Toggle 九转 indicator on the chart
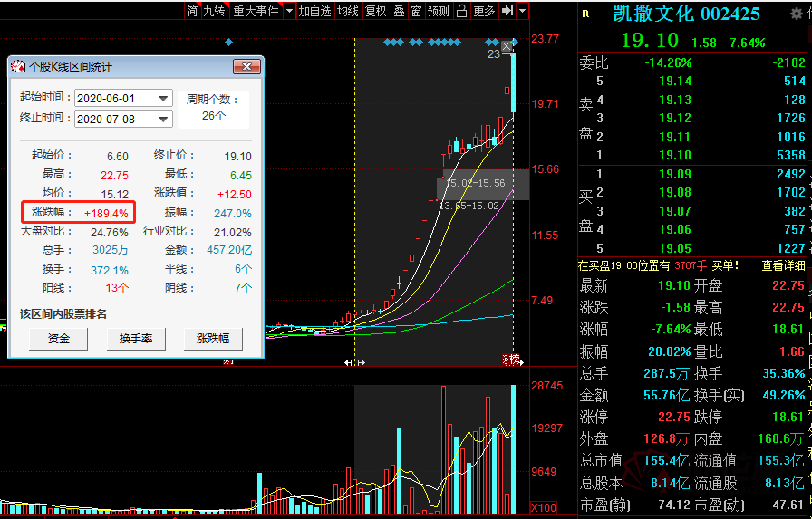The image size is (812, 519). pyautogui.click(x=214, y=11)
